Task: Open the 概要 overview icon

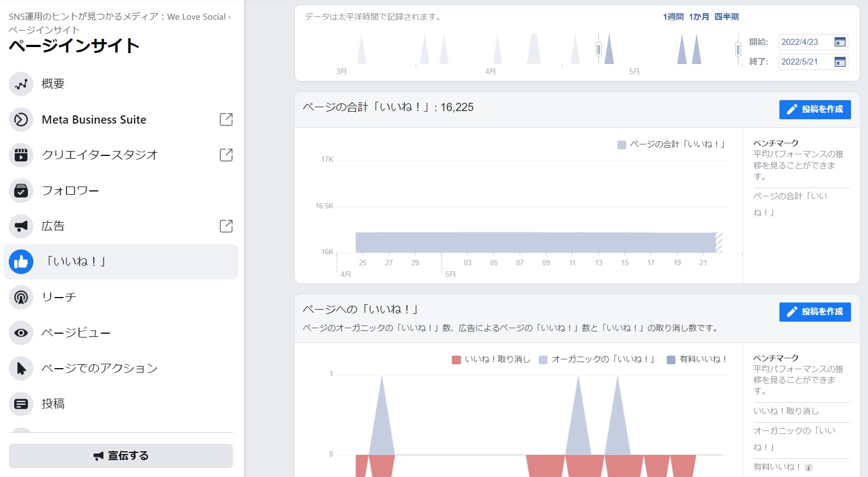Action: tap(21, 84)
